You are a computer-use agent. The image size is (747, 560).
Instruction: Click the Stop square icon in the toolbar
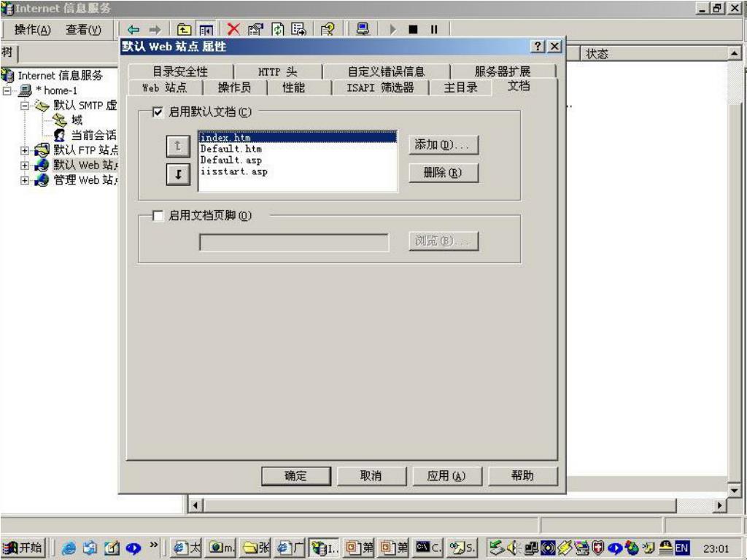(x=412, y=30)
